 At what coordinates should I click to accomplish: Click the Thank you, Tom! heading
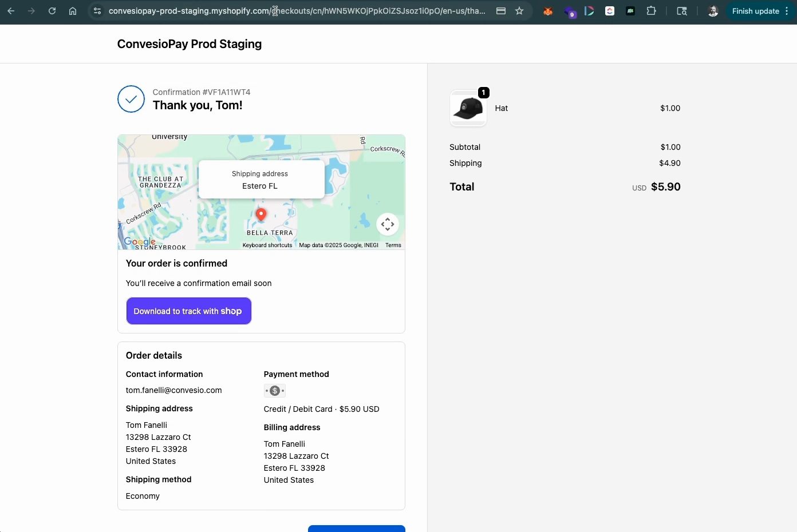point(198,105)
